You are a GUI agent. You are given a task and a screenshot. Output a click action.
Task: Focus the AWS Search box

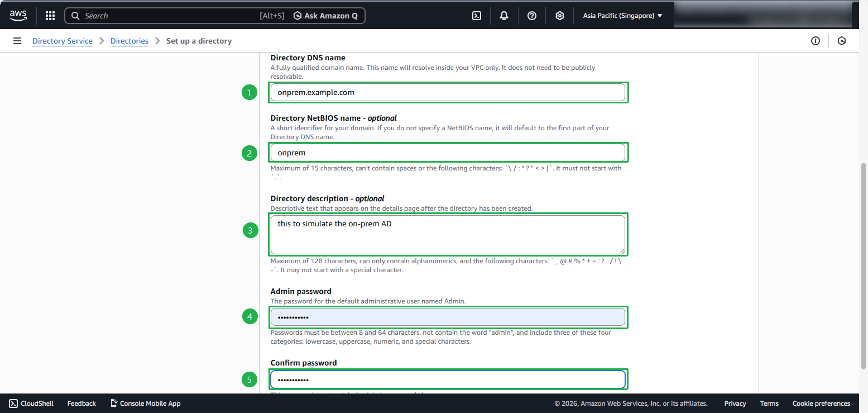tap(167, 16)
